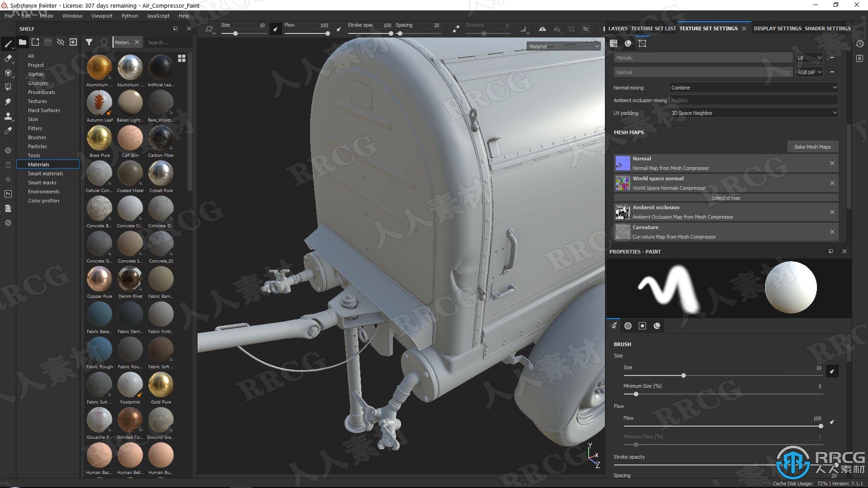Toggle visibility of Ambient occlusion map

pyautogui.click(x=623, y=211)
